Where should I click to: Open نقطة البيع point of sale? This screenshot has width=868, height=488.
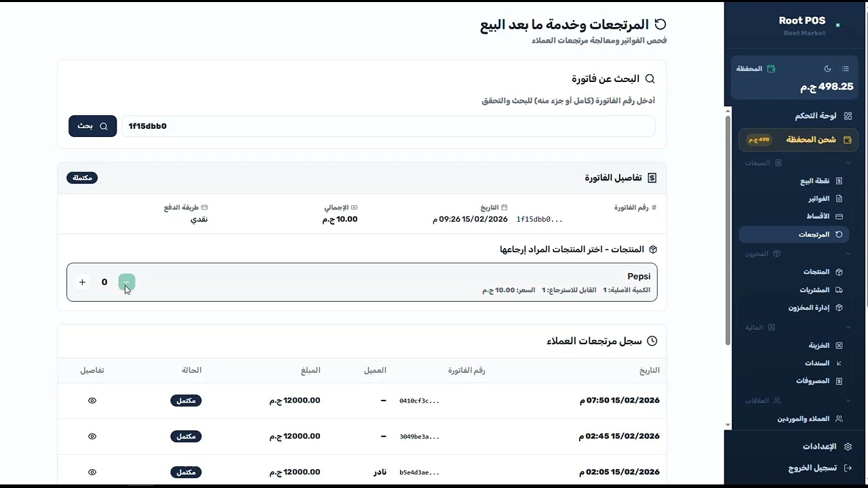pos(814,181)
